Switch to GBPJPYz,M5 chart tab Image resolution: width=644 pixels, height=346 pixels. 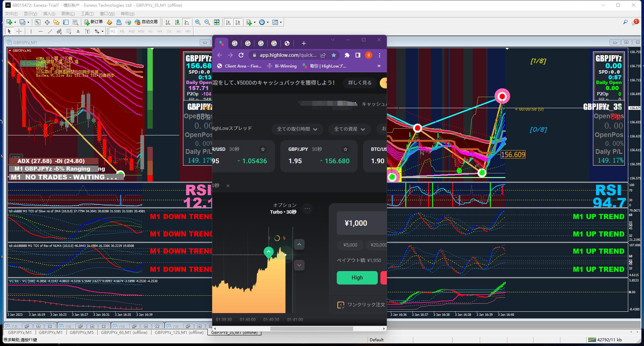82,332
